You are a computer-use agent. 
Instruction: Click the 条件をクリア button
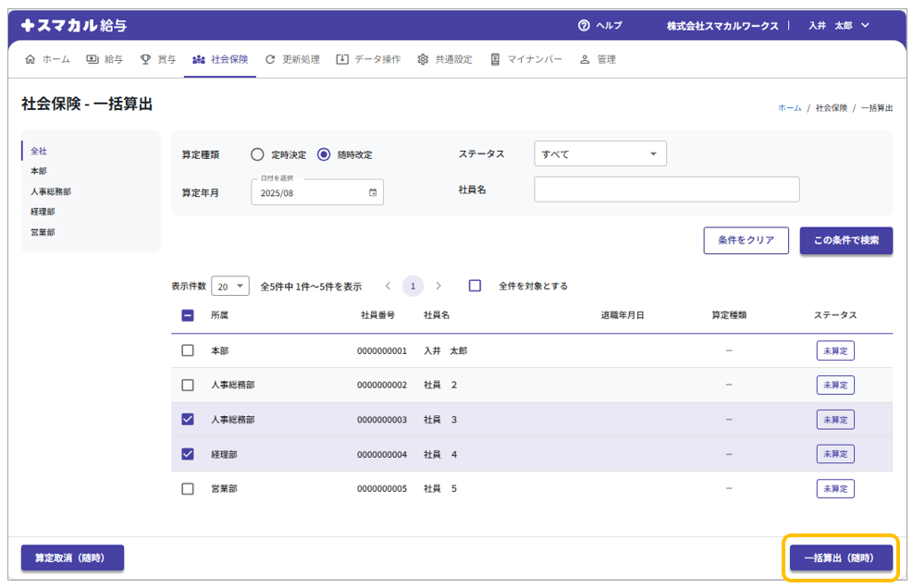click(x=746, y=240)
